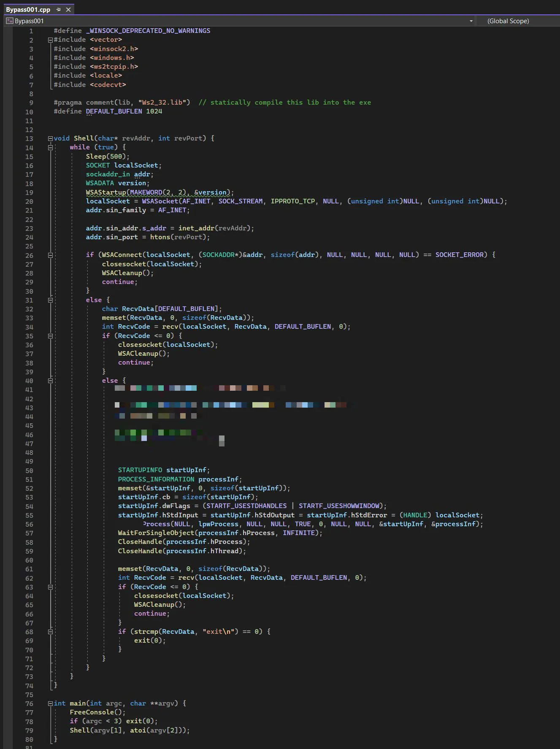Click PROCESS_INFORMATION type on line 51
560x749 pixels.
click(156, 479)
